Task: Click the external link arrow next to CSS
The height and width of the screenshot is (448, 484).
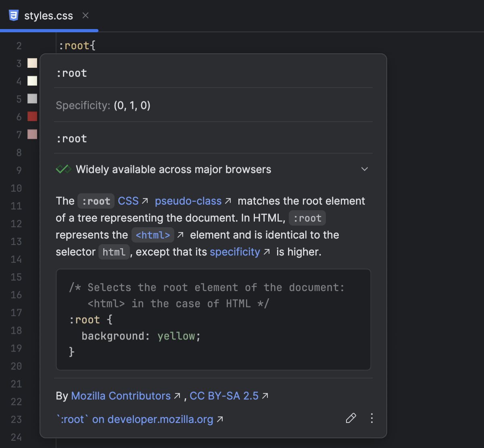Action: 145,200
